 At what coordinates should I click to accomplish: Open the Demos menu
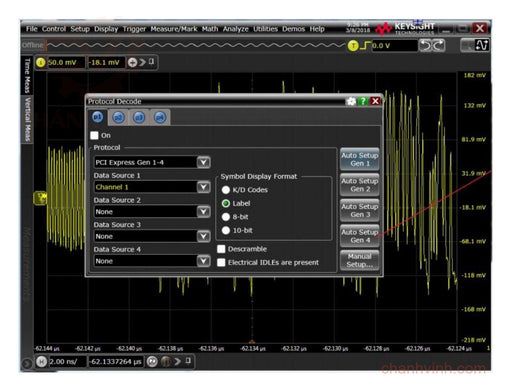293,29
